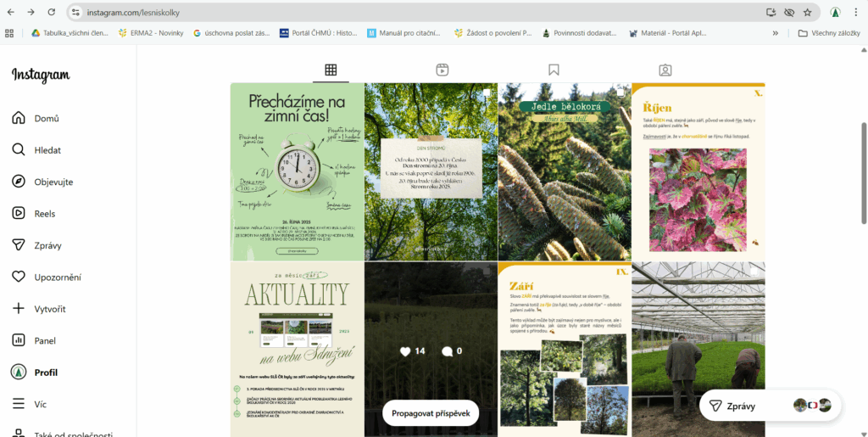
Task: Open the Hledat search panel
Action: 19,150
